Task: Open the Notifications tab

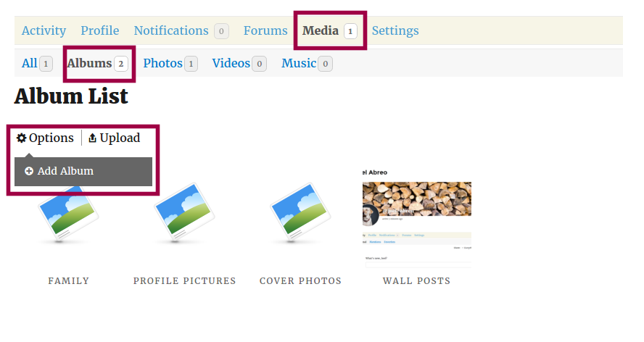Action: pyautogui.click(x=171, y=30)
